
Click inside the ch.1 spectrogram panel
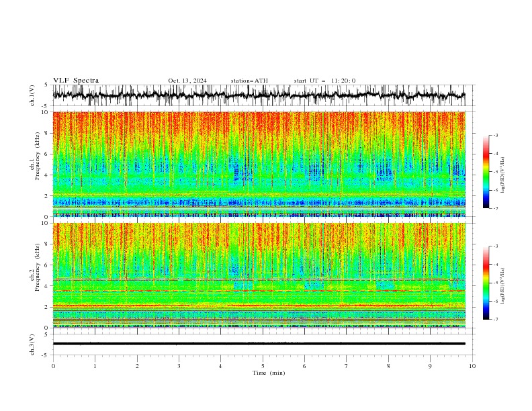pos(259,164)
